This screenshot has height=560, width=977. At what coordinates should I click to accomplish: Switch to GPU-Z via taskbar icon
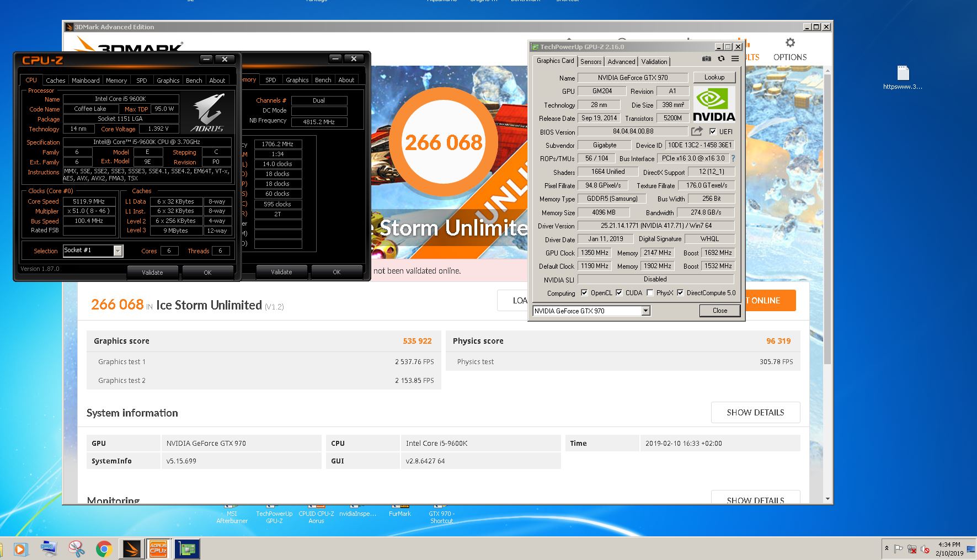pos(187,549)
